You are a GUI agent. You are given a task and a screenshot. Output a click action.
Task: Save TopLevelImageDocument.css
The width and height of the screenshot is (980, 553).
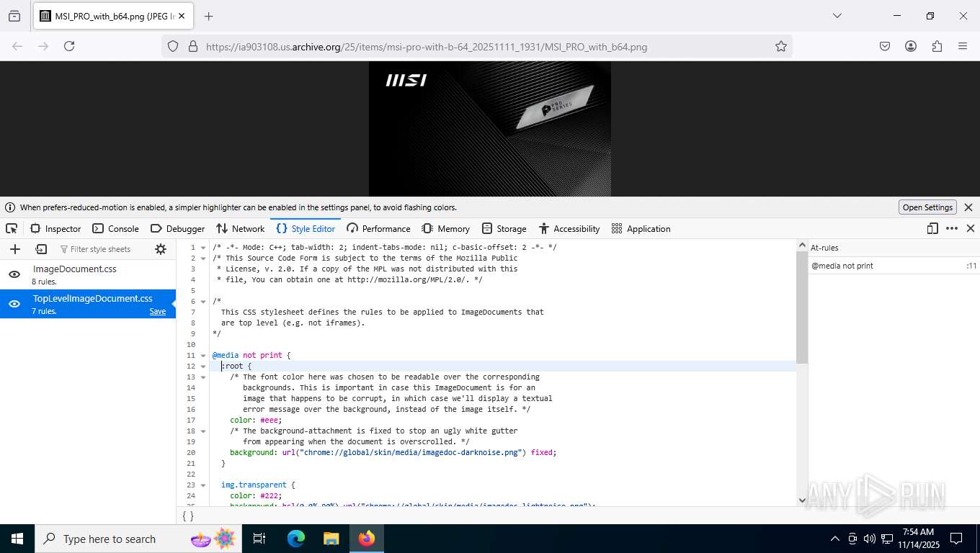158,311
